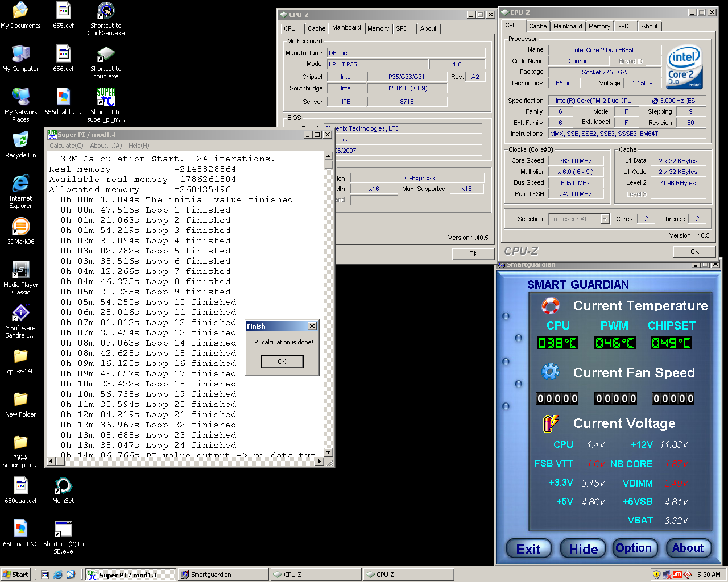Switch to Mainboard tab in front CPU-Z window
This screenshot has width=728, height=582.
[568, 26]
